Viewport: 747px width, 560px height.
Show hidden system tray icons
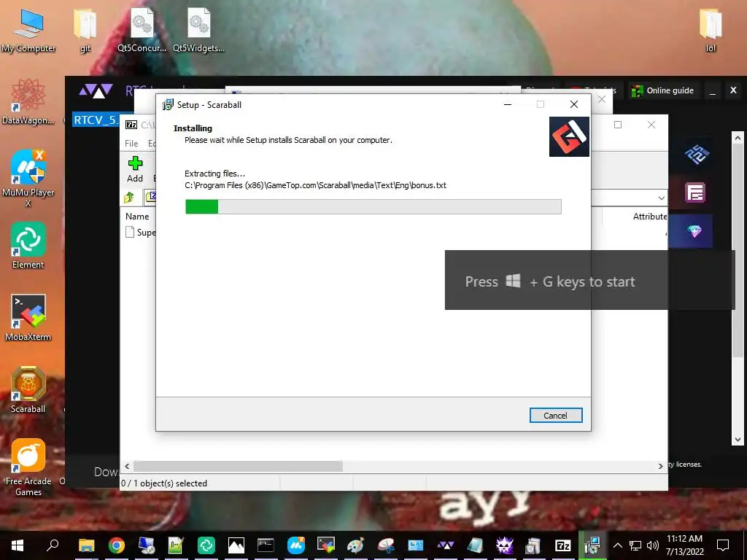[617, 545]
